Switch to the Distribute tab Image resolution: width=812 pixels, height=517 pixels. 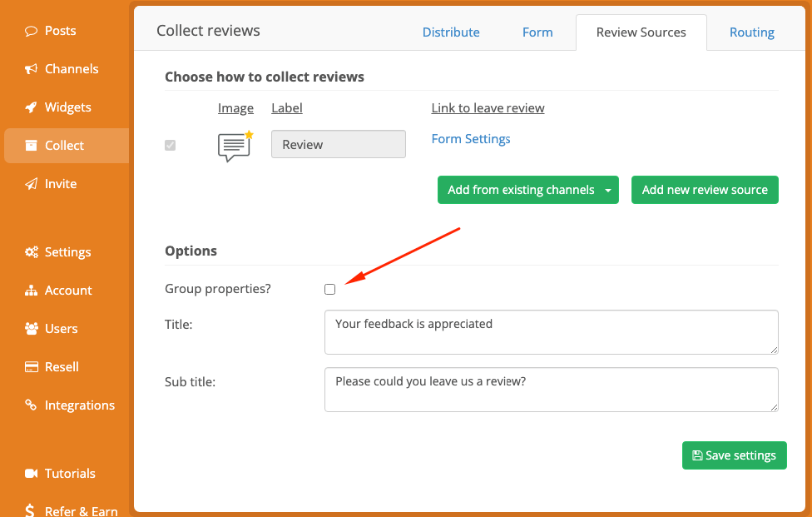[x=451, y=32]
